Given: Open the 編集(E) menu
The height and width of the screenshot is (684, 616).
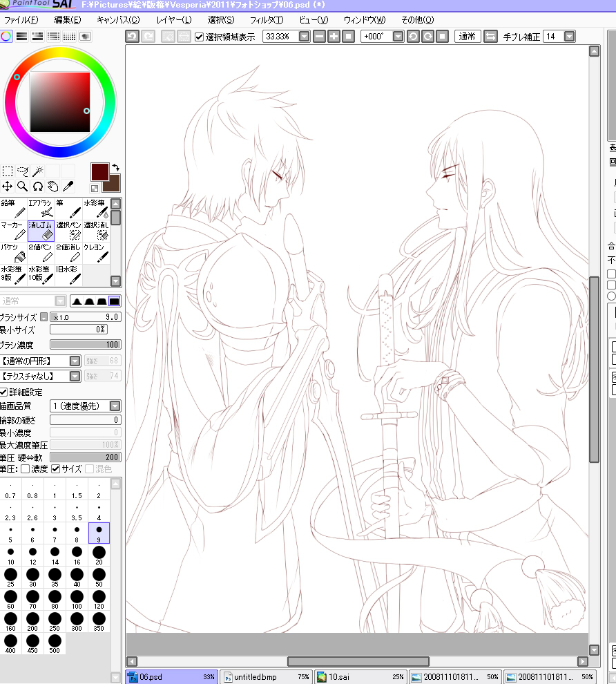Looking at the screenshot, I should coord(68,20).
